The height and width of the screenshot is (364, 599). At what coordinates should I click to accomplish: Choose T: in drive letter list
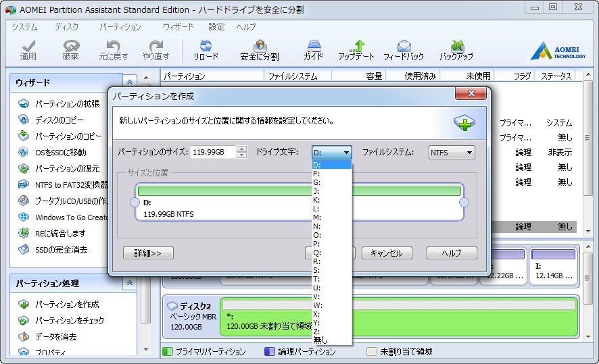(x=331, y=279)
